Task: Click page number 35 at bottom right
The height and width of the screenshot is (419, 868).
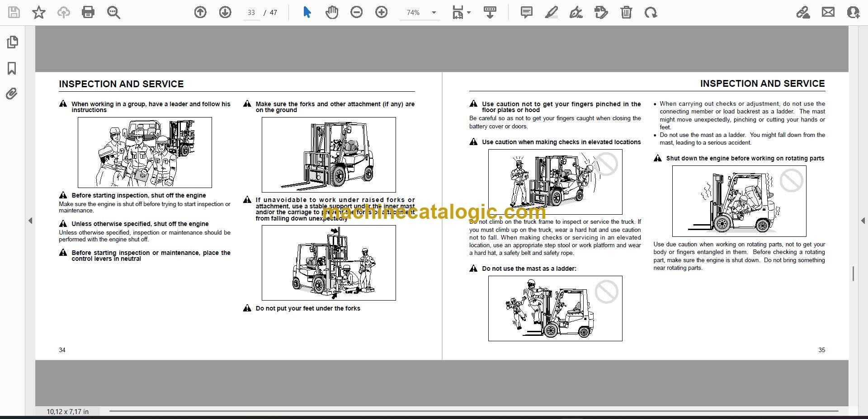Action: coord(822,350)
